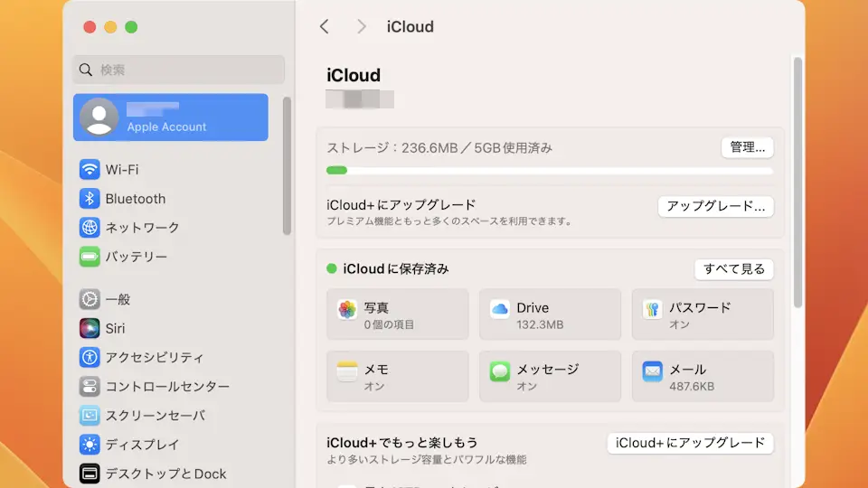Select the Apple Account sidebar entry
The height and width of the screenshot is (488, 868).
pos(171,117)
